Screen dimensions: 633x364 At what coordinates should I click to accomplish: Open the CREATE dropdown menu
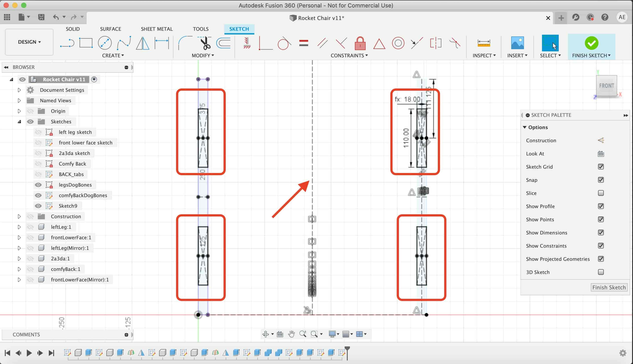pos(113,56)
